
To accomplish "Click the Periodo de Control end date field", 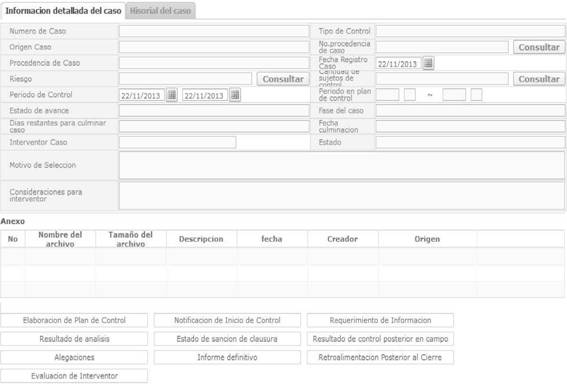I will pyautogui.click(x=205, y=96).
